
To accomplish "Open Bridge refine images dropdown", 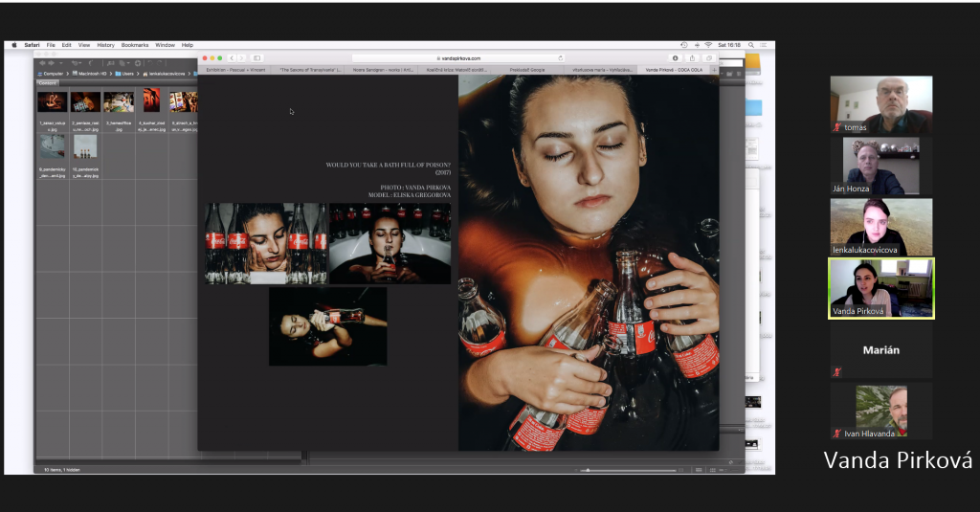I will [123, 63].
